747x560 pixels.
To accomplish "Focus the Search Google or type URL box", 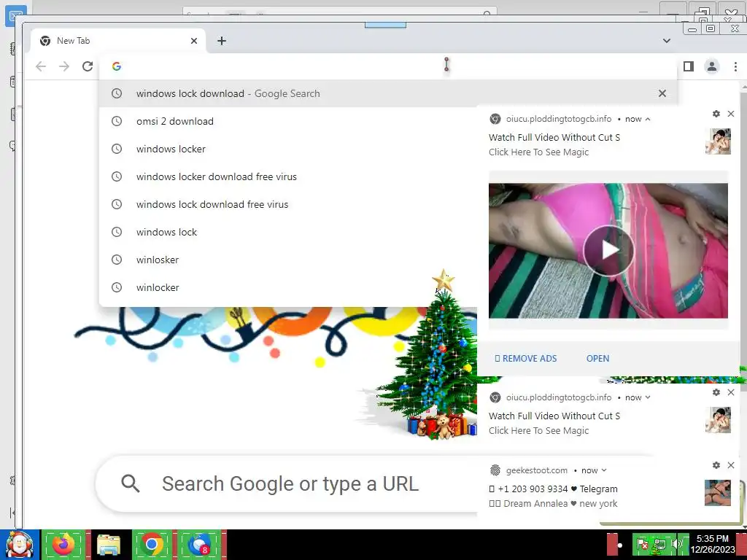I will pos(286,484).
